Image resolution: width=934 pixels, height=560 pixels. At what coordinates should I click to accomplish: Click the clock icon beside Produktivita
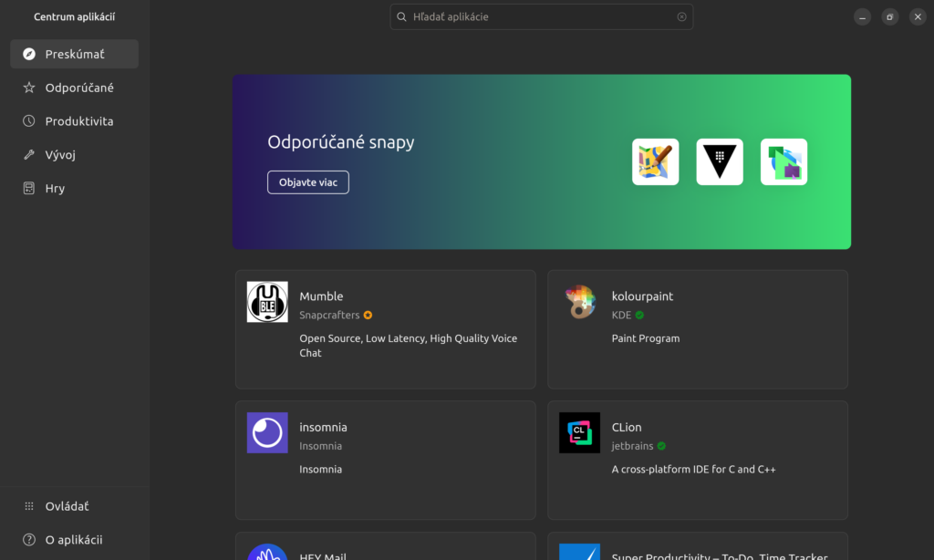click(28, 121)
